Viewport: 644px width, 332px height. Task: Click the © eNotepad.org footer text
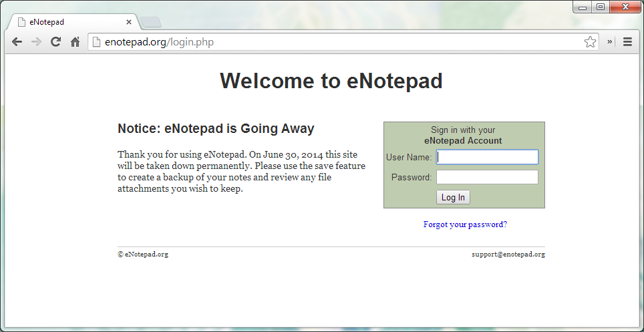(143, 255)
